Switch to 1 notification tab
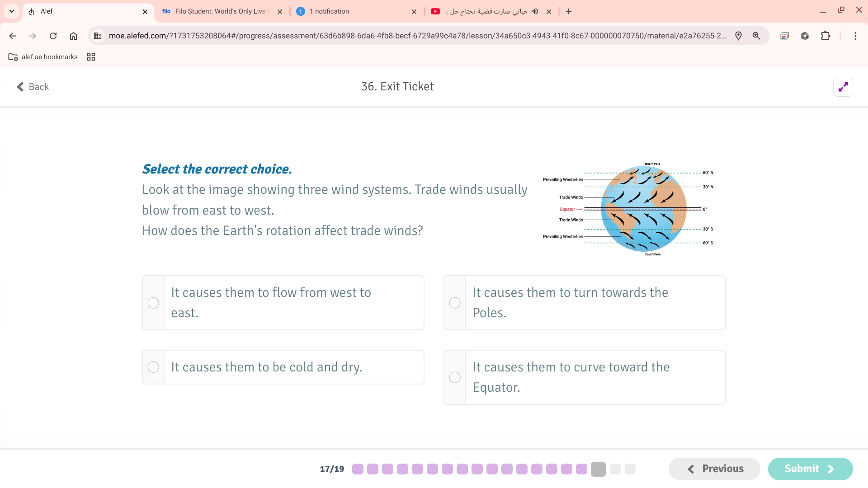 click(x=353, y=11)
